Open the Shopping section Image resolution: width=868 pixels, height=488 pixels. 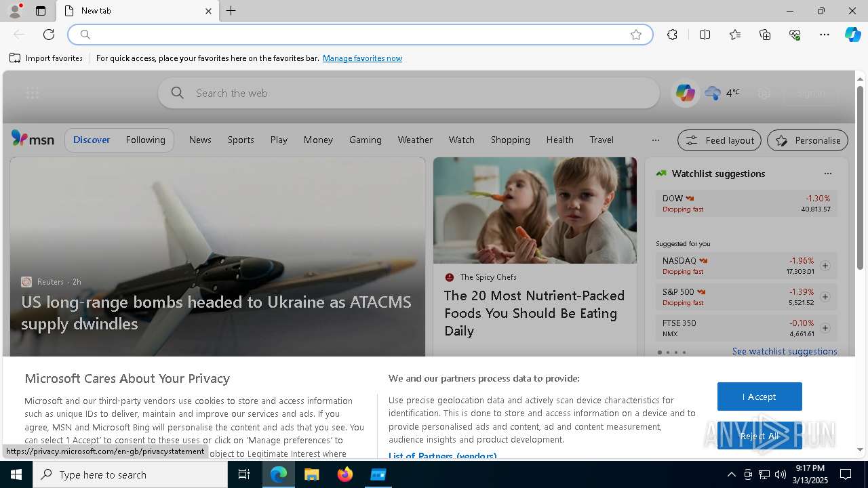pyautogui.click(x=511, y=140)
